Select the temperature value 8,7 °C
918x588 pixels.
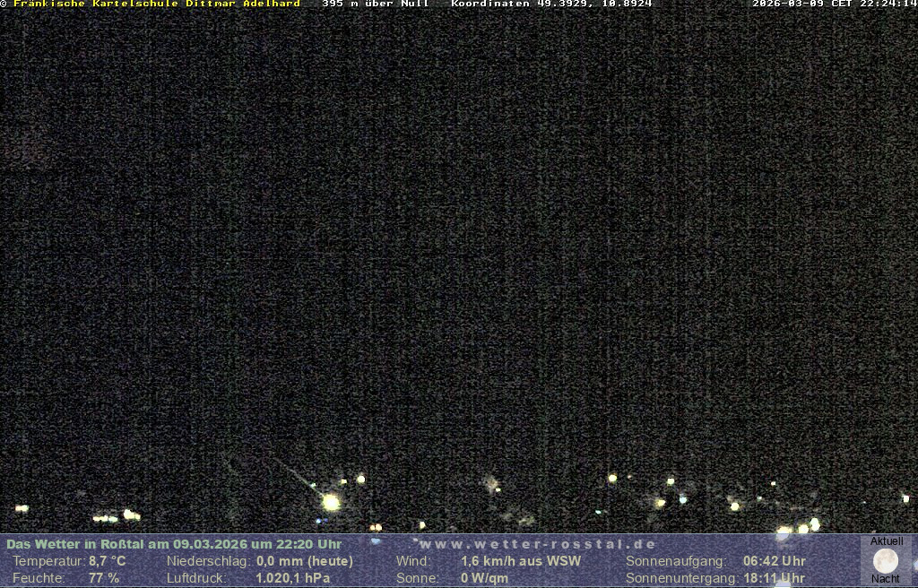tap(107, 561)
